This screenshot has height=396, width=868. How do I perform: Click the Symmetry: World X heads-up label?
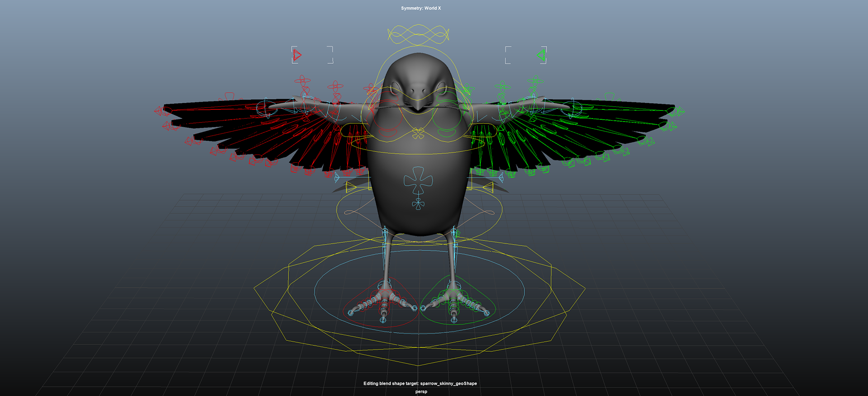tap(421, 8)
